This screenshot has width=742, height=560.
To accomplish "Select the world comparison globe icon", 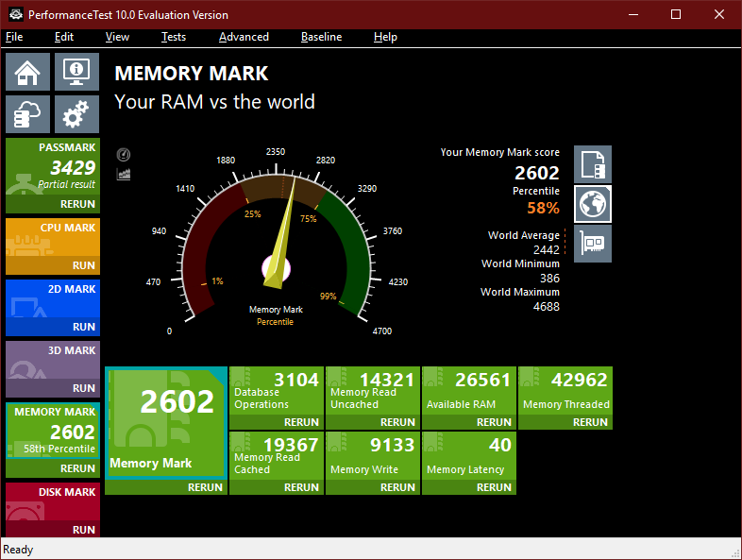I will coord(593,204).
